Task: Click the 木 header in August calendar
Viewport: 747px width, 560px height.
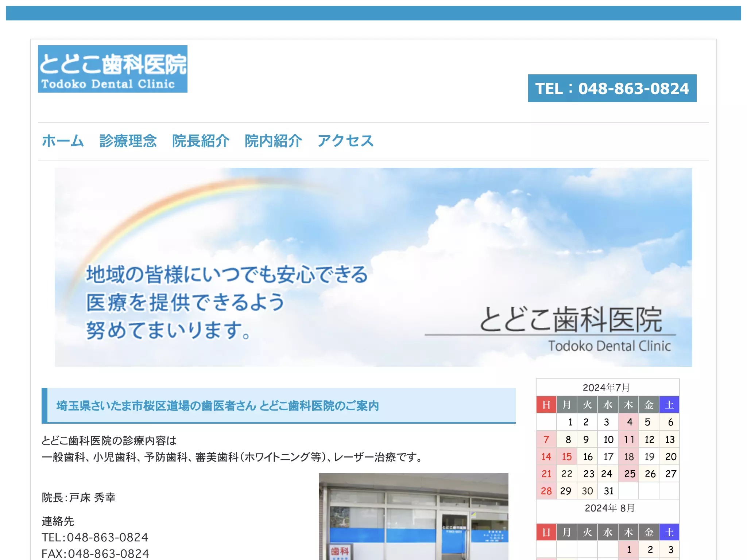Action: tap(628, 532)
